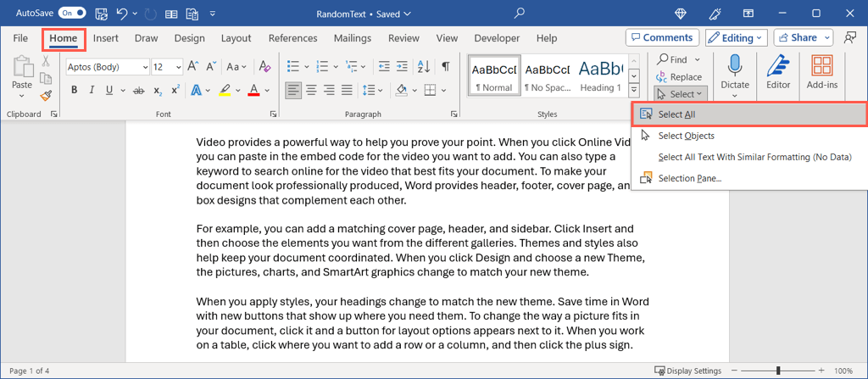Increase the paragraph indent
Image resolution: width=868 pixels, height=379 pixels.
(x=403, y=66)
